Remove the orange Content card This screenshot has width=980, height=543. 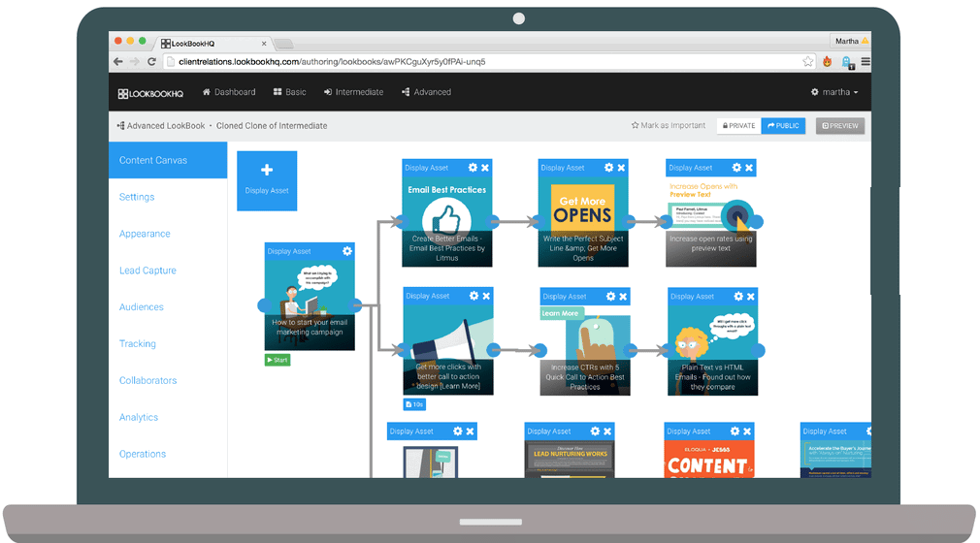[747, 431]
